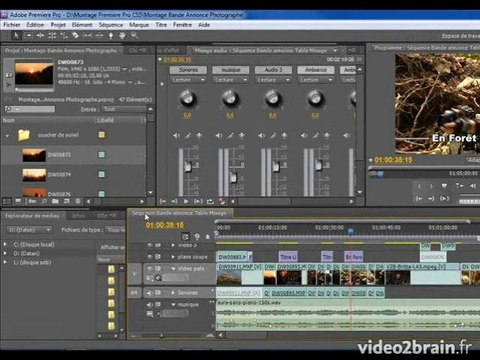Switch Project panel to icon view
This screenshot has height=360, width=480.
pyautogui.click(x=18, y=201)
